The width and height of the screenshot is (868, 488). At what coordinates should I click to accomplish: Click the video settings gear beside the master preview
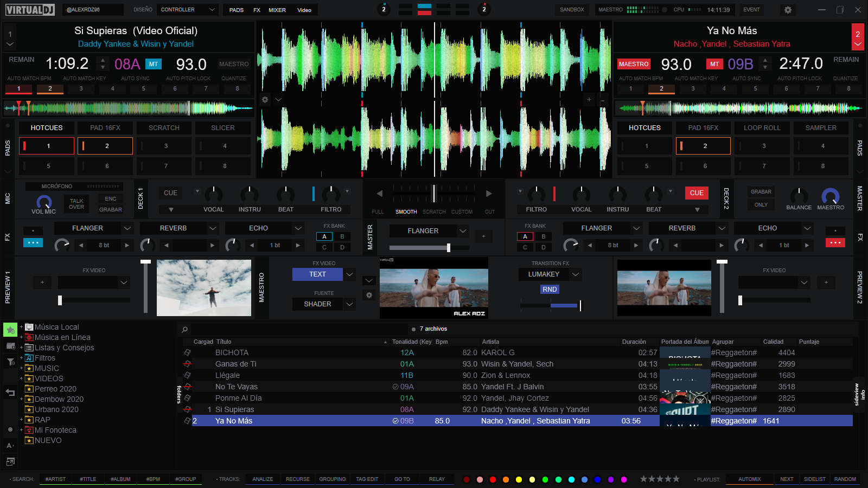369,296
